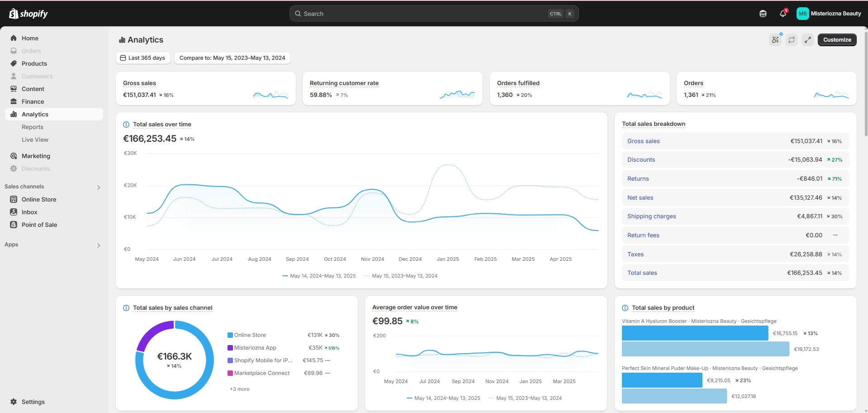868x413 pixels.
Task: Expand the Sales channels section chevron
Action: pos(99,187)
